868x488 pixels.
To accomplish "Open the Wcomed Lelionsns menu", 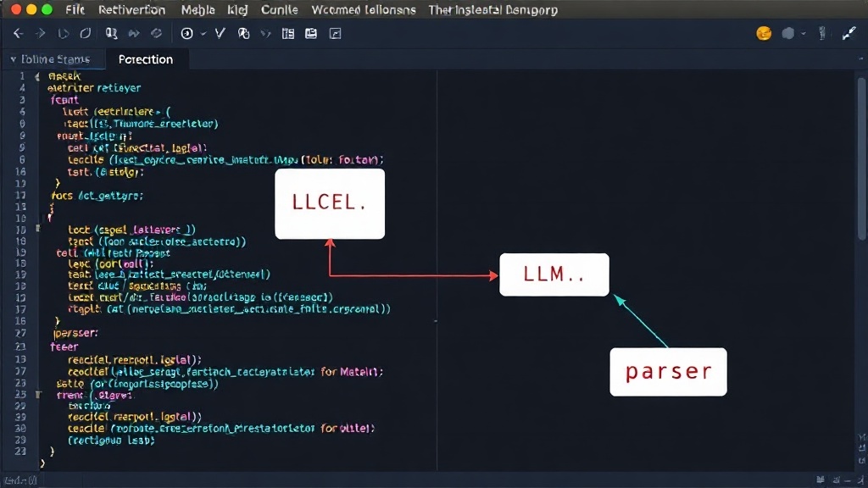I will pyautogui.click(x=363, y=10).
